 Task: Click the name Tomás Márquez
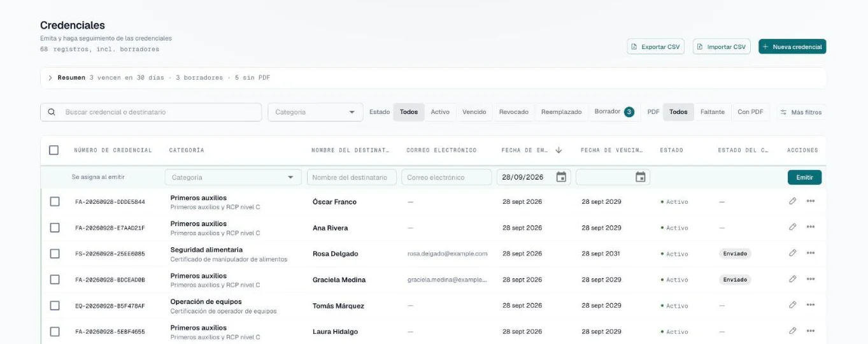coord(338,306)
